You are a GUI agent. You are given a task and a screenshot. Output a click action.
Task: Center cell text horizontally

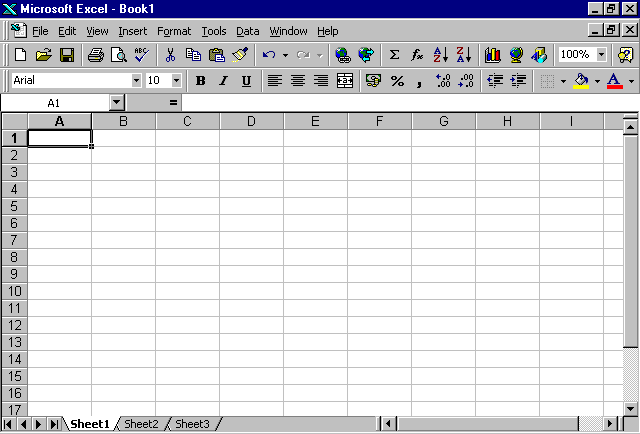point(298,80)
